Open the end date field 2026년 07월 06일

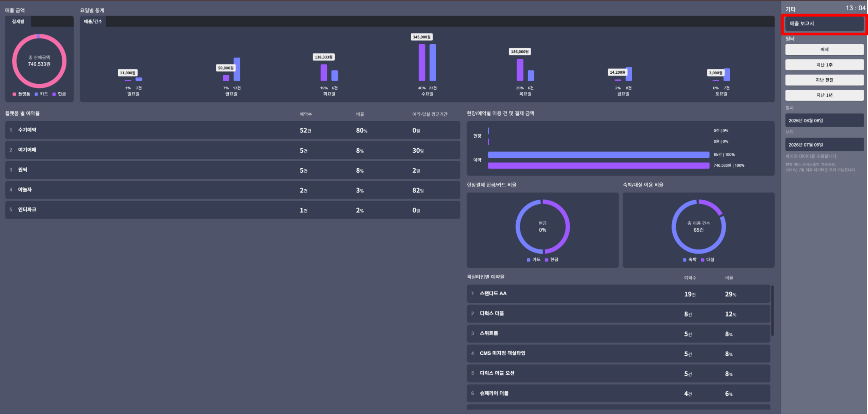tap(824, 145)
